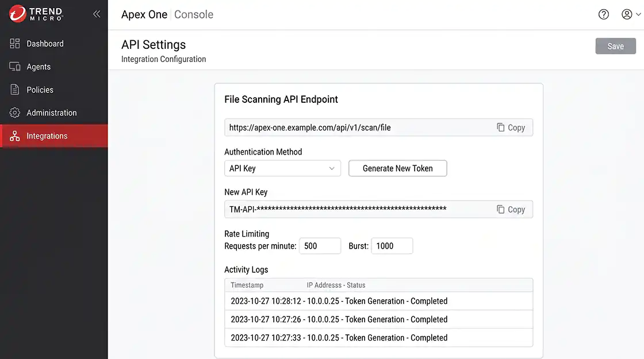The image size is (644, 359).
Task: Click the Administration gear icon
Action: pos(15,113)
